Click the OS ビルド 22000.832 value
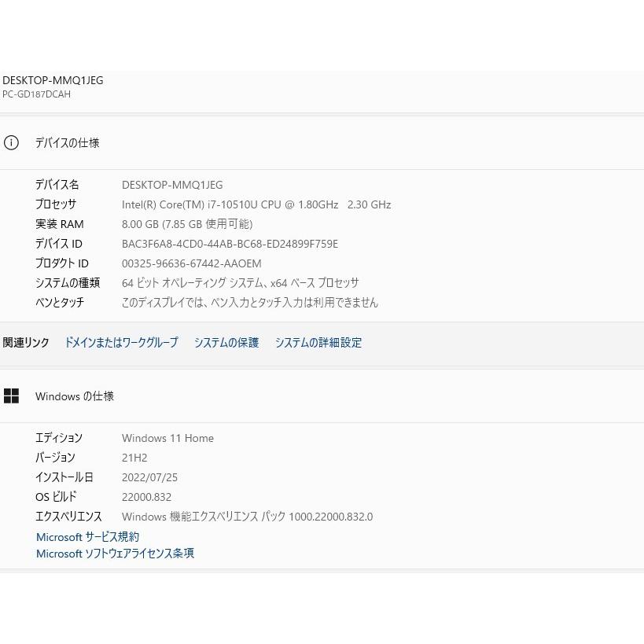The height and width of the screenshot is (644, 644). coord(146,497)
